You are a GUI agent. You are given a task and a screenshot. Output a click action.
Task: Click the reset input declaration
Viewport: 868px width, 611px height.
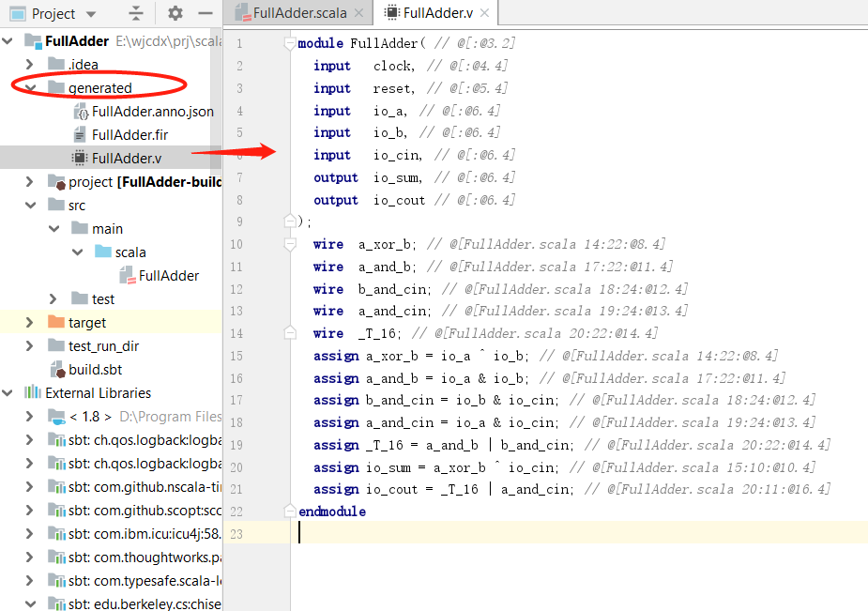point(364,88)
